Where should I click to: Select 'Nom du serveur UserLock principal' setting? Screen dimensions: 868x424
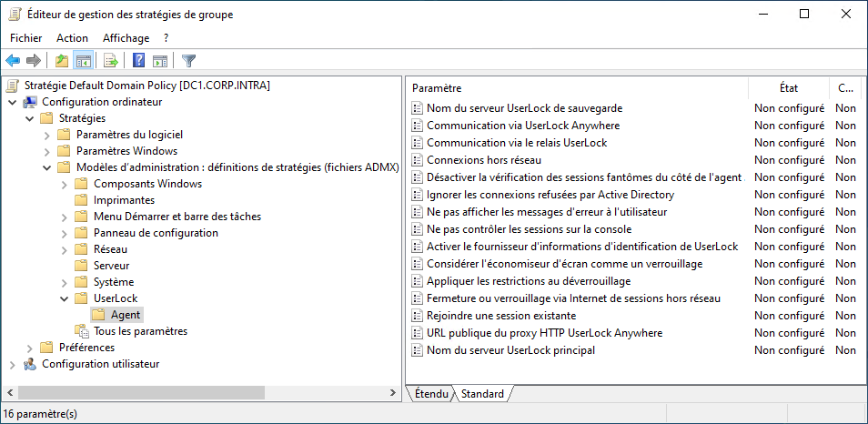pyautogui.click(x=510, y=350)
